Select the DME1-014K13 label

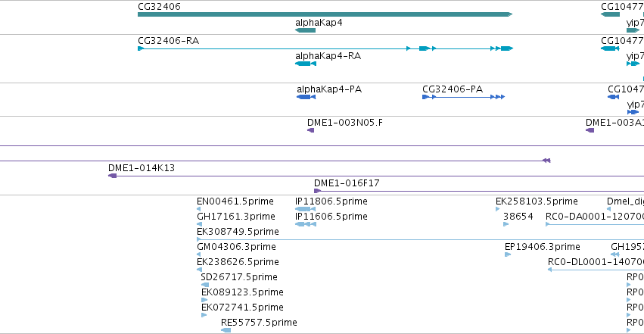(142, 168)
